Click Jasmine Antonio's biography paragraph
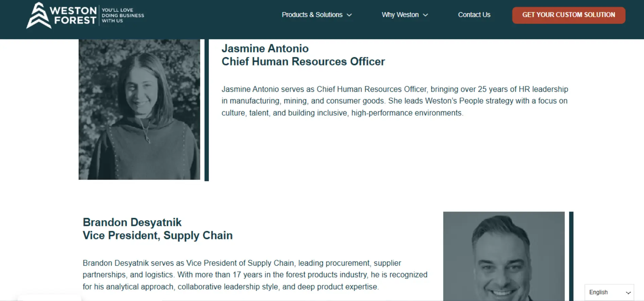 394,101
